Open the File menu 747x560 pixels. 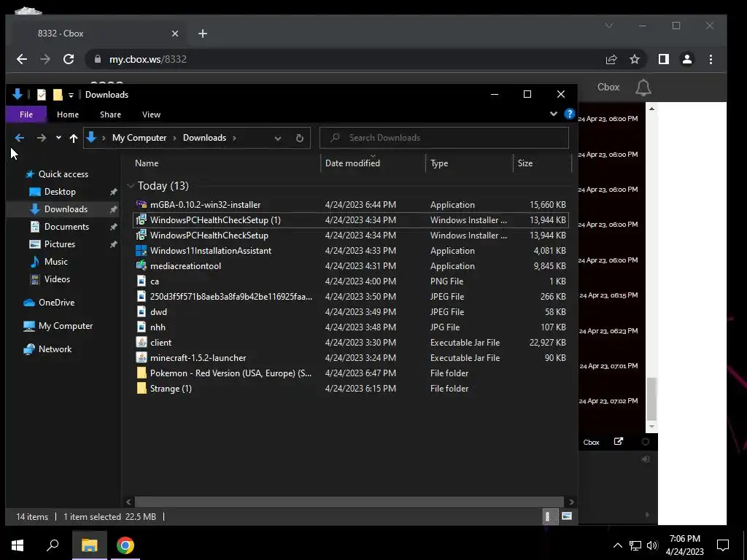[26, 114]
